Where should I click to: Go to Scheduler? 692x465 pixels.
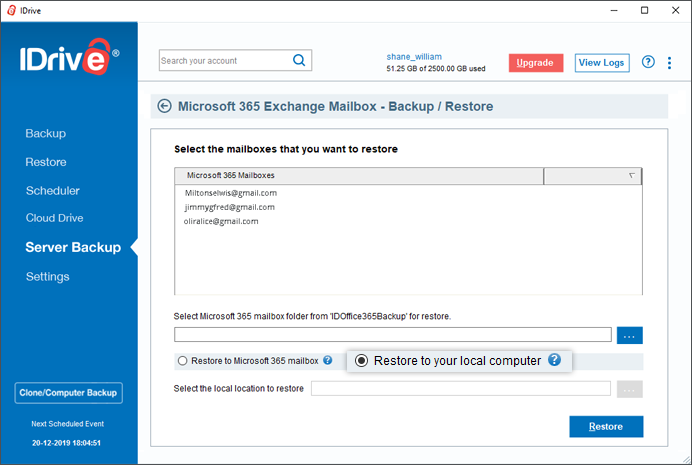[x=53, y=191]
